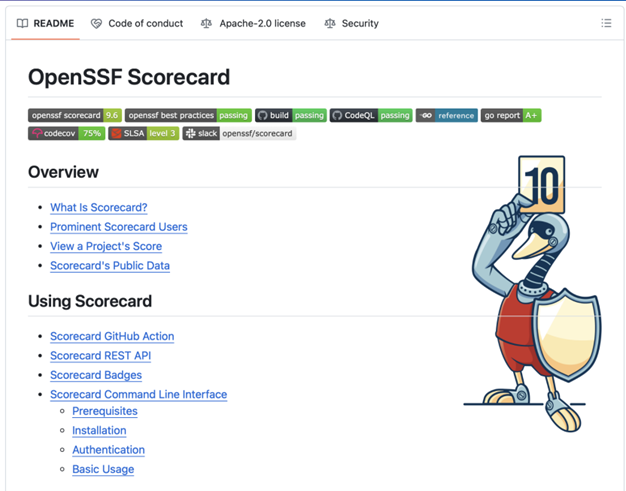Click the openssf scorecard 9.6 badge

[x=75, y=115]
